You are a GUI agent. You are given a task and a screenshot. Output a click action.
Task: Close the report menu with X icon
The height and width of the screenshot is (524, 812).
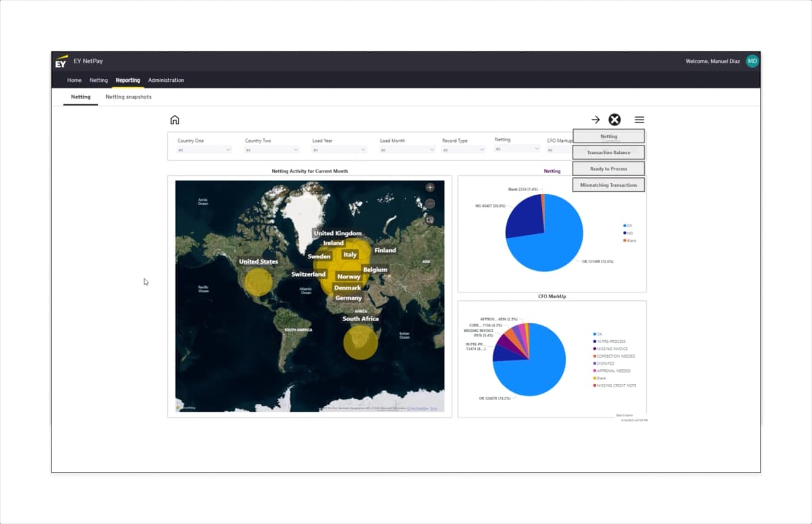[614, 120]
